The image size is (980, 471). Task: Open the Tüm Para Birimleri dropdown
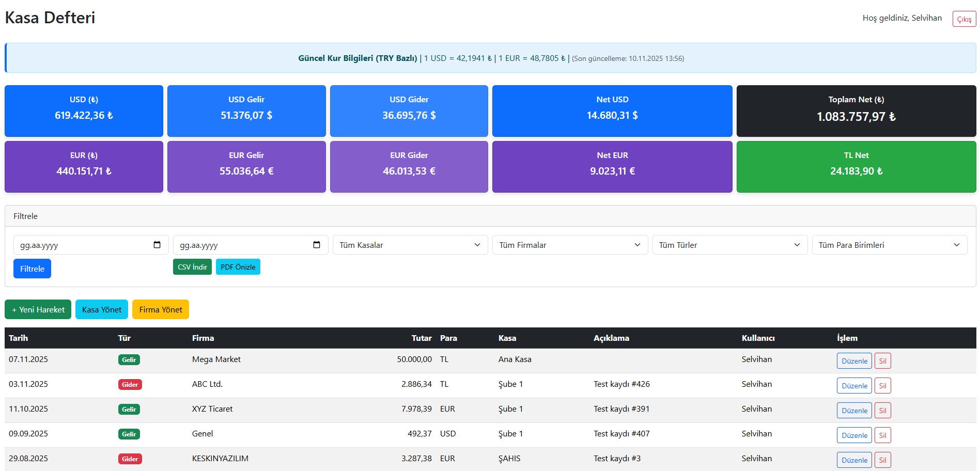pyautogui.click(x=889, y=245)
